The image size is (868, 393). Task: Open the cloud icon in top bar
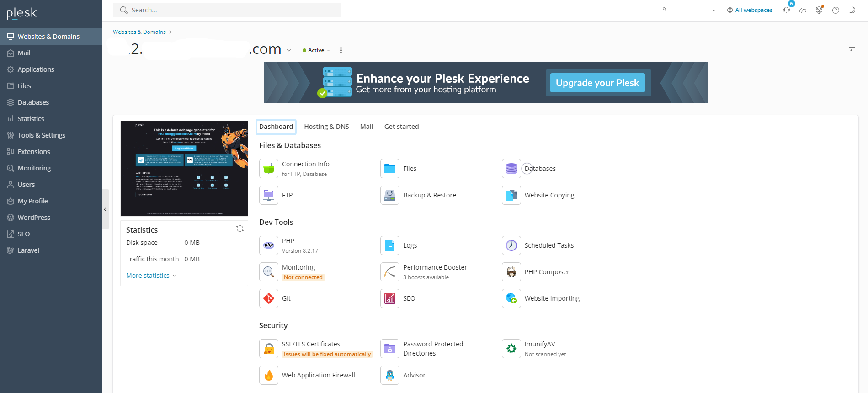tap(803, 10)
